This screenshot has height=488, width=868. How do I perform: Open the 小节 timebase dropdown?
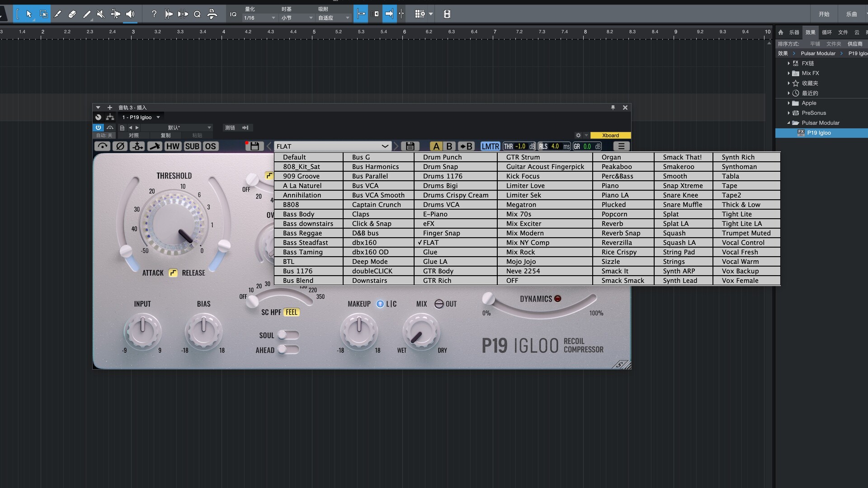click(x=297, y=18)
